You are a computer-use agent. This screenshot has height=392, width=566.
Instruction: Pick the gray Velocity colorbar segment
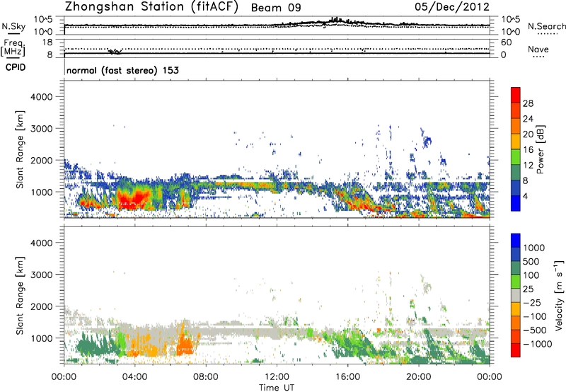click(516, 296)
